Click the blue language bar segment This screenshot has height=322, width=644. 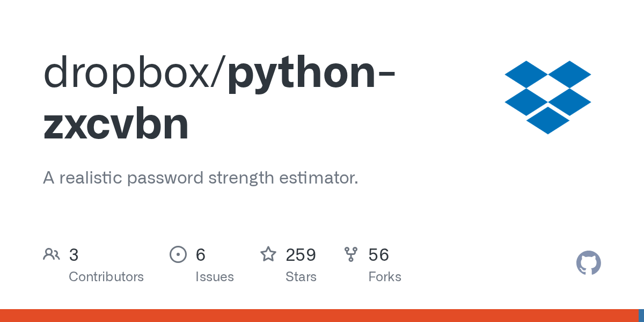(x=641, y=316)
